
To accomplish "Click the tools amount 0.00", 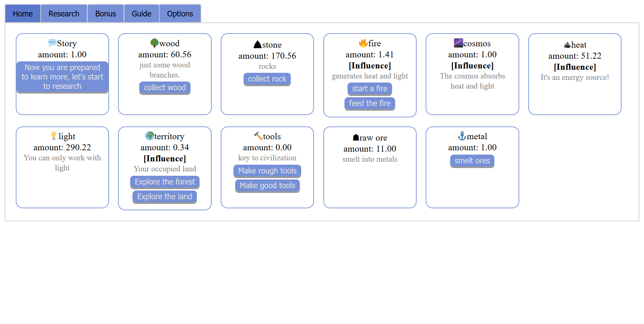I will pos(267,147).
